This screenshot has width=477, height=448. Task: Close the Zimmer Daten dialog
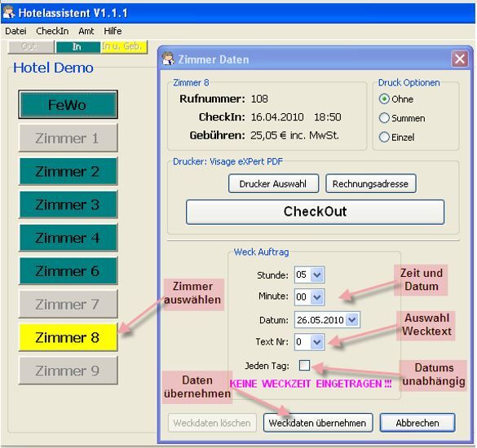coord(460,59)
